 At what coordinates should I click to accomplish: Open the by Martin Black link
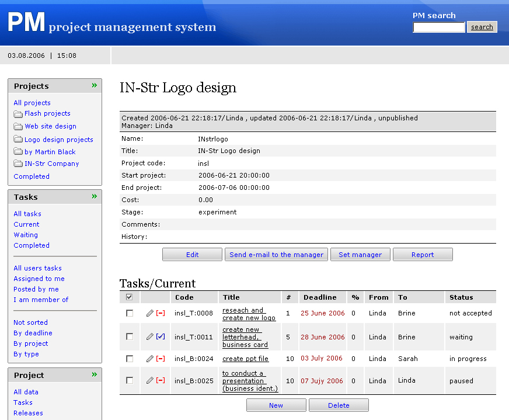(50, 152)
